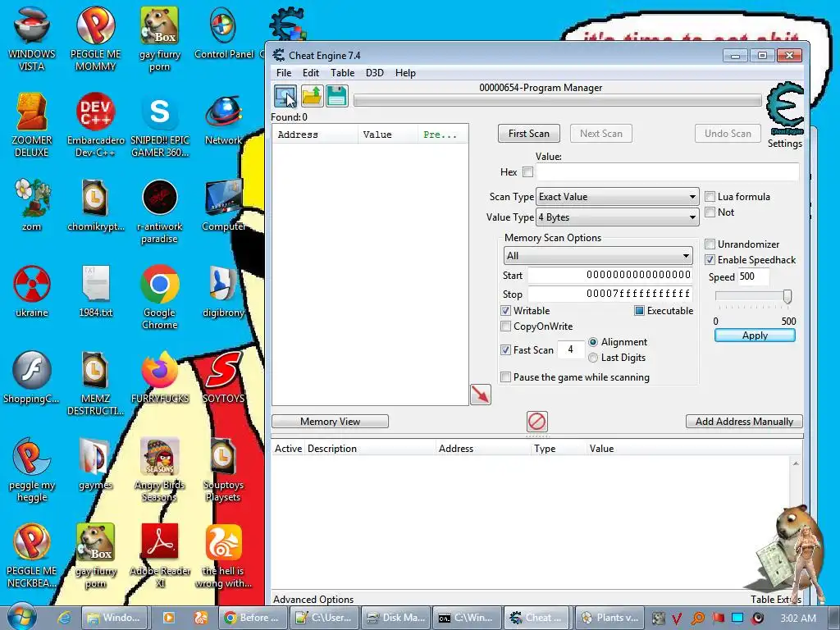Screen dimensions: 840x630
Task: Click the save floppy disk icon
Action: click(x=337, y=97)
